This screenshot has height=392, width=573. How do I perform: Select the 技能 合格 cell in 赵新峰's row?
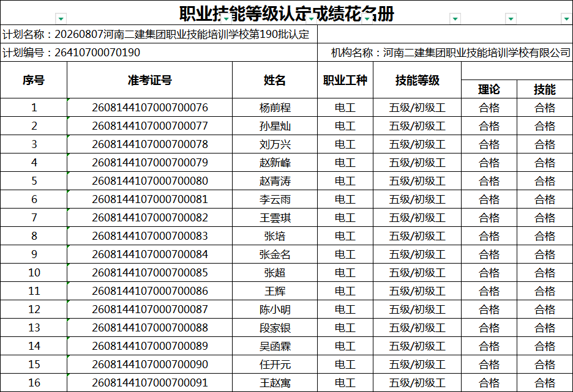coord(545,163)
